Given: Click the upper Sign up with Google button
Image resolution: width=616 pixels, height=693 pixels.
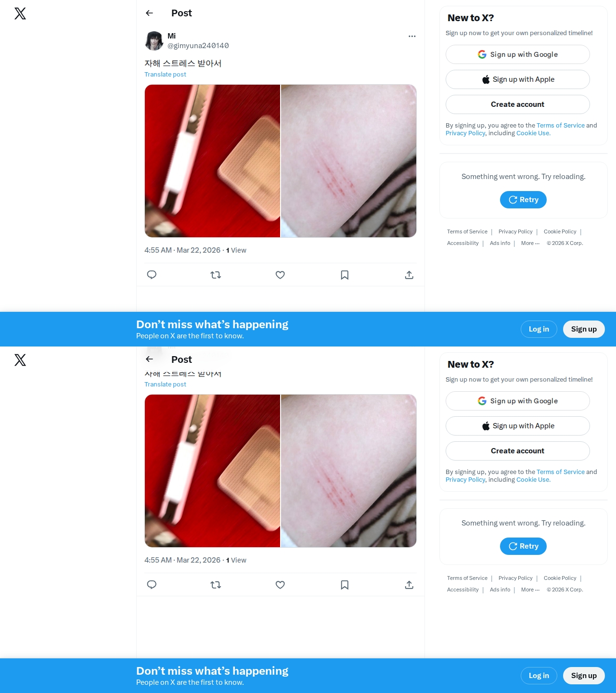Looking at the screenshot, I should point(518,54).
